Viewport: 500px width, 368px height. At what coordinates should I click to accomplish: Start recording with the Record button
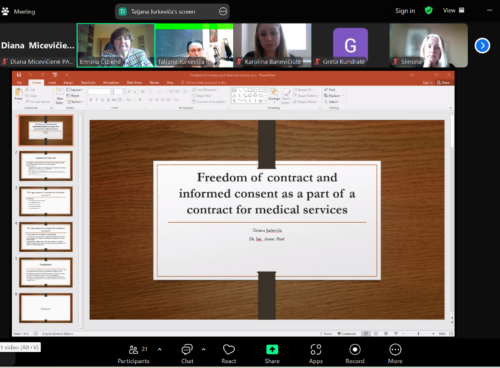355,354
